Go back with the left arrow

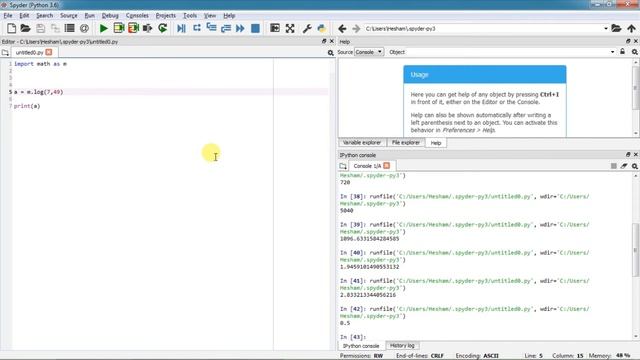[x=342, y=29]
